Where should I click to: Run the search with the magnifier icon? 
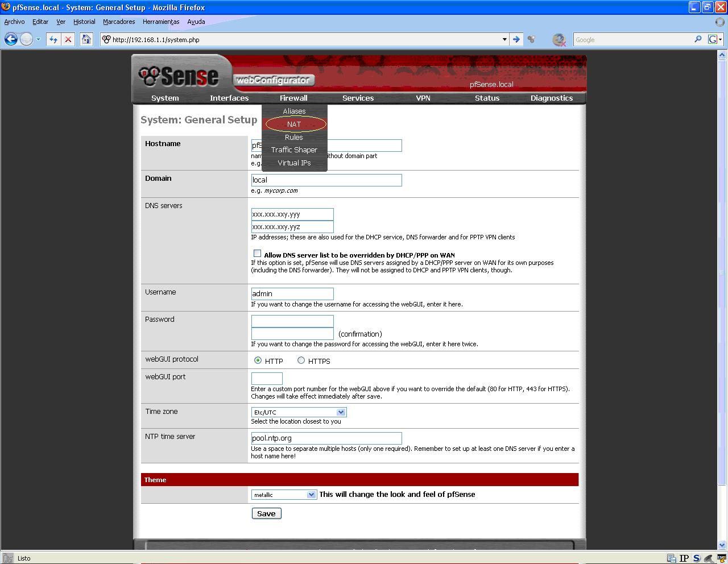pos(698,39)
